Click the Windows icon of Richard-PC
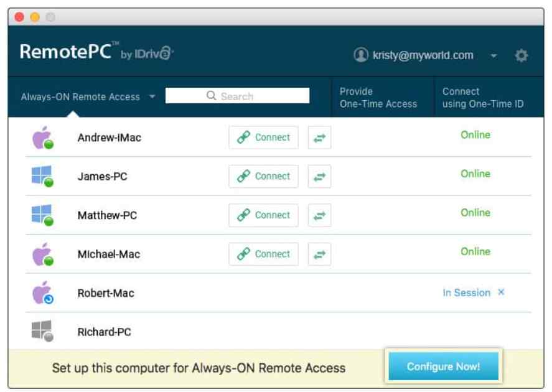The image size is (552, 392). click(42, 331)
